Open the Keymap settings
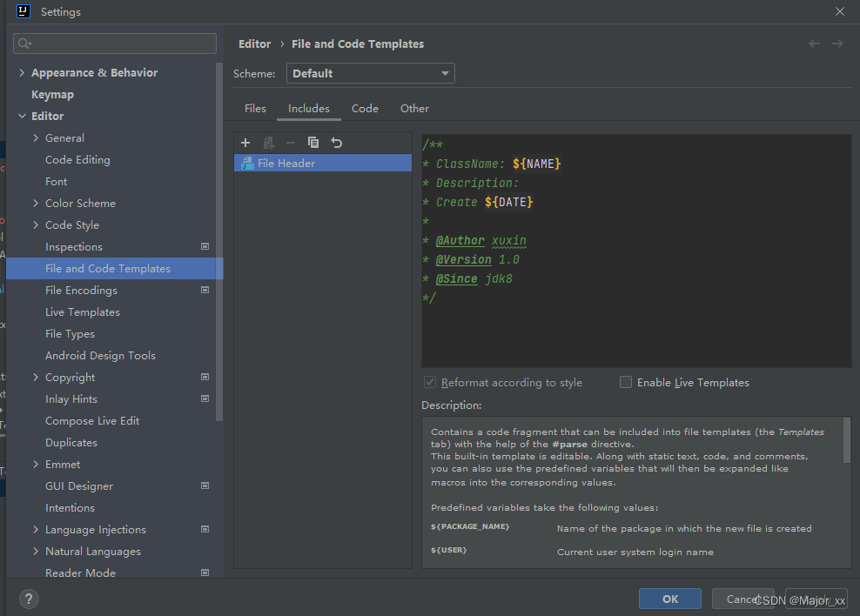The height and width of the screenshot is (616, 860). [x=52, y=94]
